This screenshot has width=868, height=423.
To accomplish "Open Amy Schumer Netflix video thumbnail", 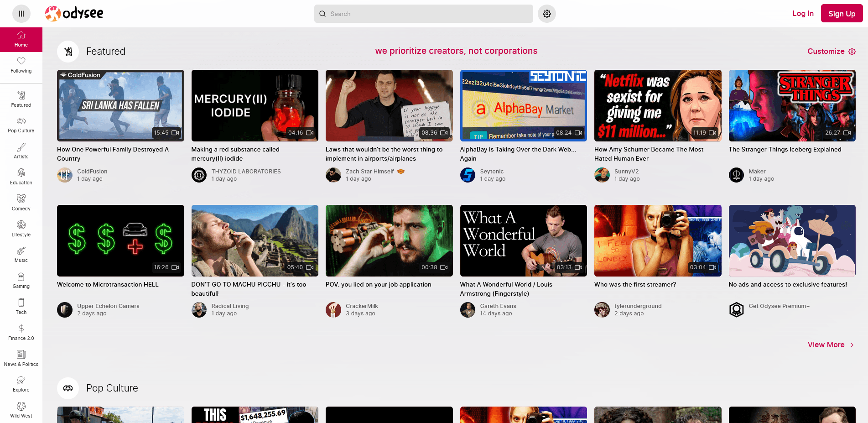I will (x=658, y=105).
